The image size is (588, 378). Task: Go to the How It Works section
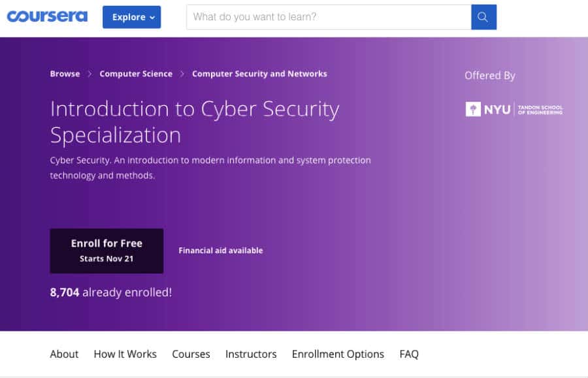point(125,354)
